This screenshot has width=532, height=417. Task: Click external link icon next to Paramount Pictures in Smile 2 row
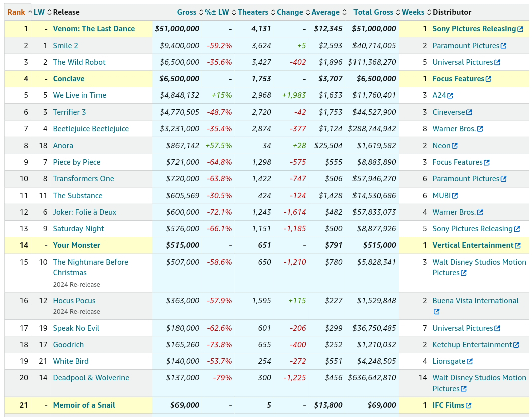tap(503, 46)
